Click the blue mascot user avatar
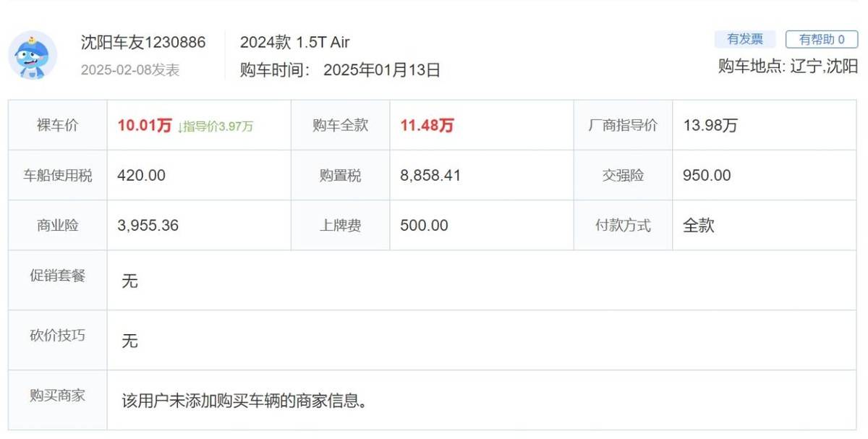The height and width of the screenshot is (439, 868). [33, 55]
